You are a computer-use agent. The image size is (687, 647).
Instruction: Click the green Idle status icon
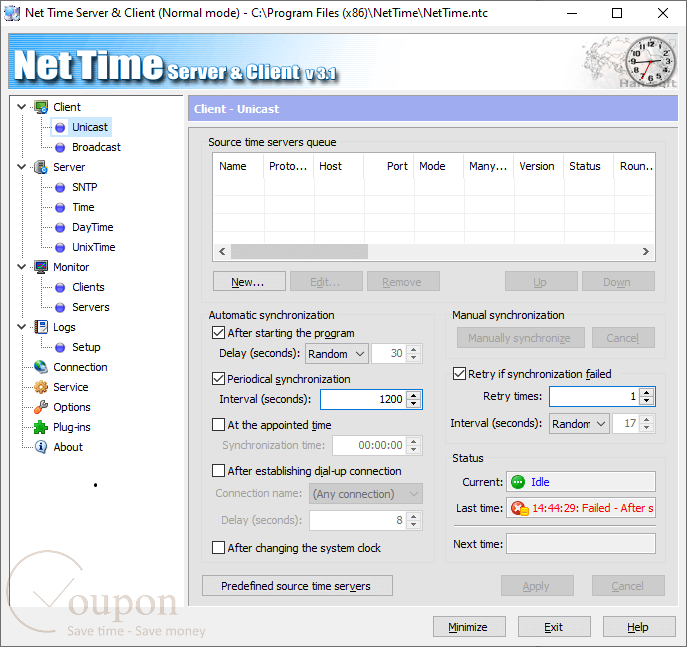pyautogui.click(x=518, y=482)
